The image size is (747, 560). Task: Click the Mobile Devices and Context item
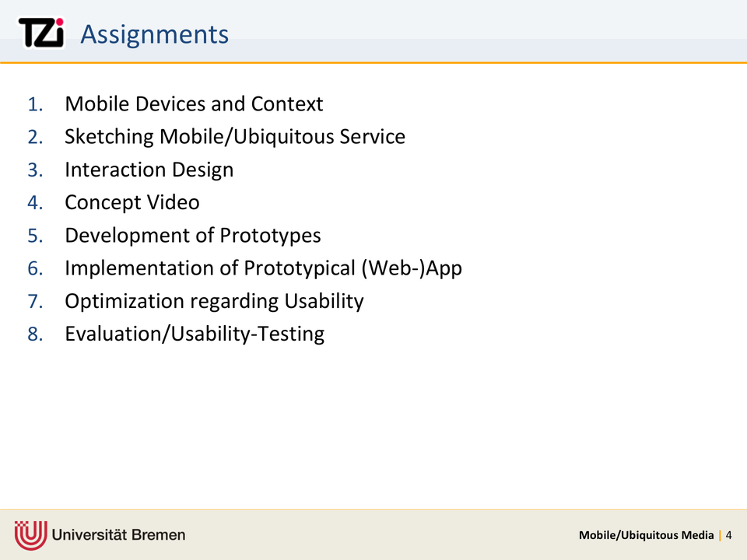tap(194, 103)
